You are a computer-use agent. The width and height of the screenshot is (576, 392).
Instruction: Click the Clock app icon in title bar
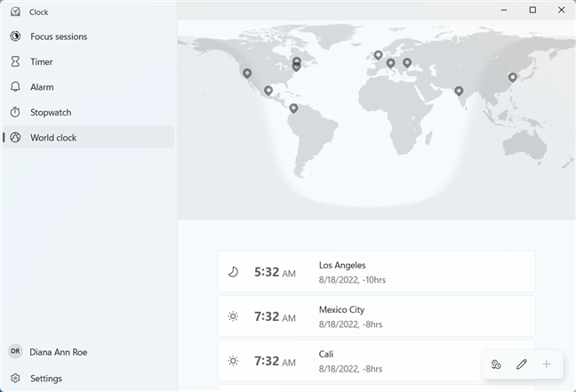pos(15,12)
